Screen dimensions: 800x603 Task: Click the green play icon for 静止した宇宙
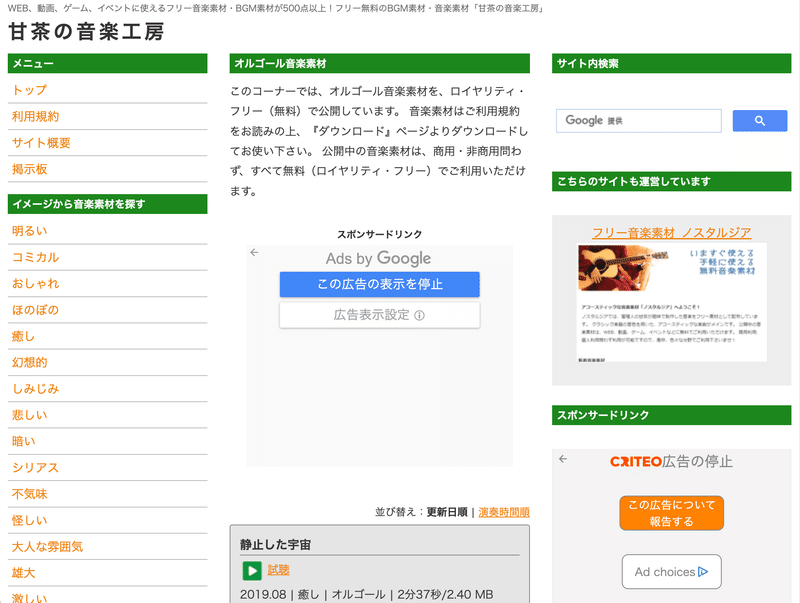pos(252,571)
